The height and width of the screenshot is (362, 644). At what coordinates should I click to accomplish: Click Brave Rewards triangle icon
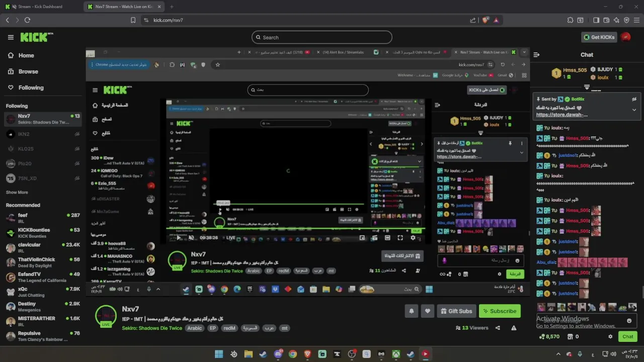pos(496,20)
